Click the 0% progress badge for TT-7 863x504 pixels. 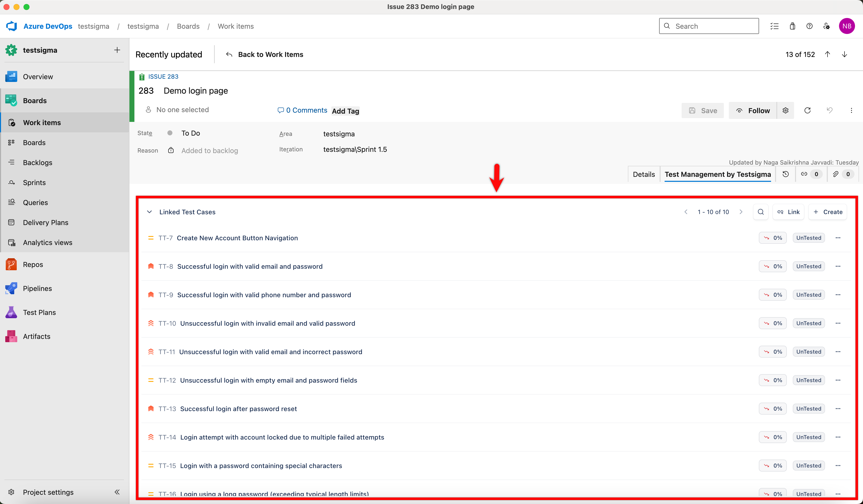[773, 238]
